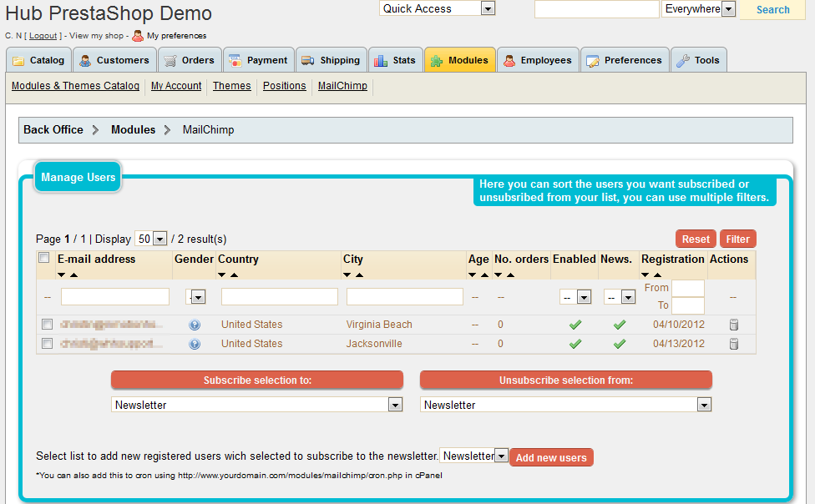815x504 pixels.
Task: Toggle newsletter checkmark for Virginia Beach user
Action: click(619, 325)
